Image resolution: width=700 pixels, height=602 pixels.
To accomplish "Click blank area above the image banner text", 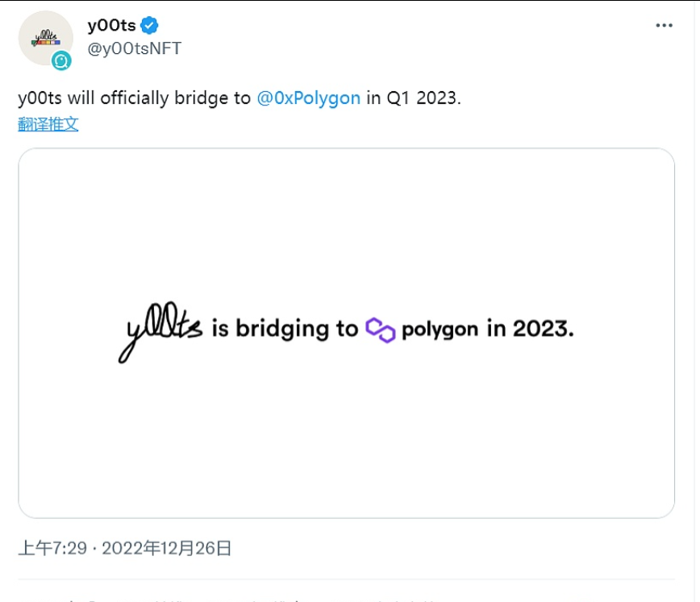I will (x=347, y=226).
